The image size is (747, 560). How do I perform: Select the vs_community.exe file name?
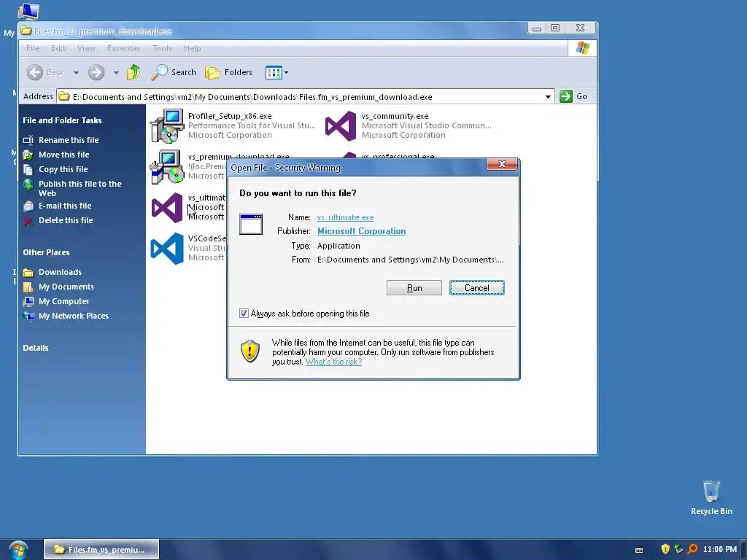point(395,116)
